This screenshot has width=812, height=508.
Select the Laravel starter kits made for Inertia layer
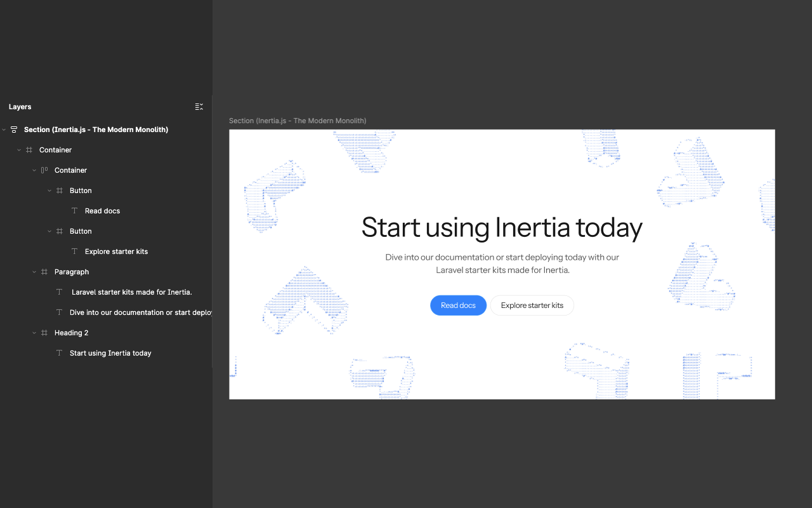coord(131,292)
